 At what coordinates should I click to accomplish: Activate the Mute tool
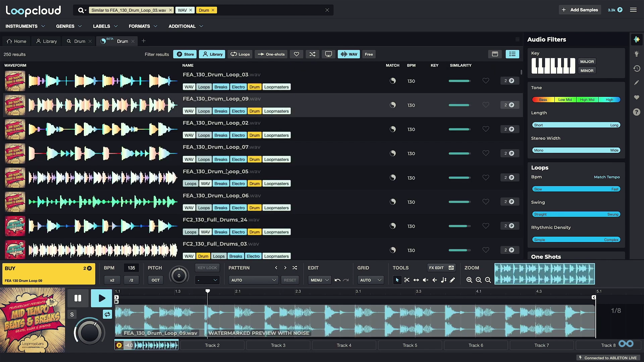tap(425, 280)
